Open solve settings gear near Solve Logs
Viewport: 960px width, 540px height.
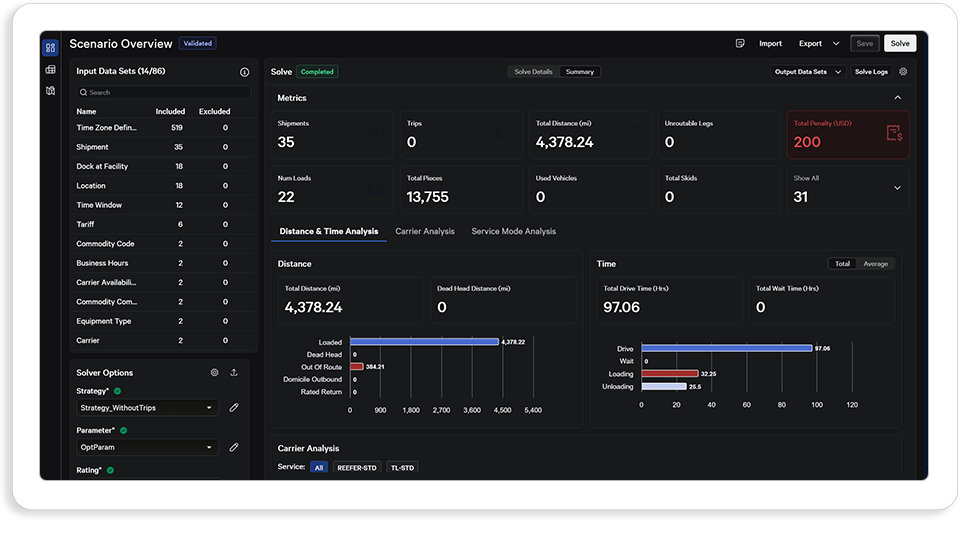[x=903, y=72]
